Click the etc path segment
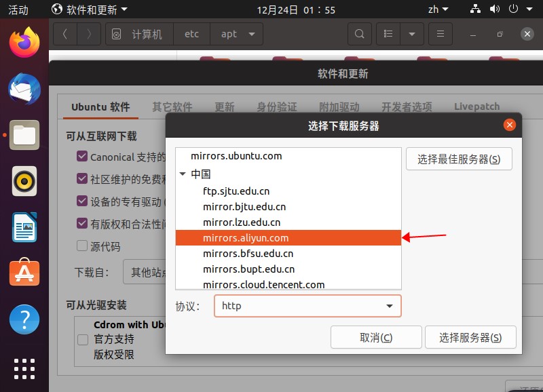 point(191,34)
